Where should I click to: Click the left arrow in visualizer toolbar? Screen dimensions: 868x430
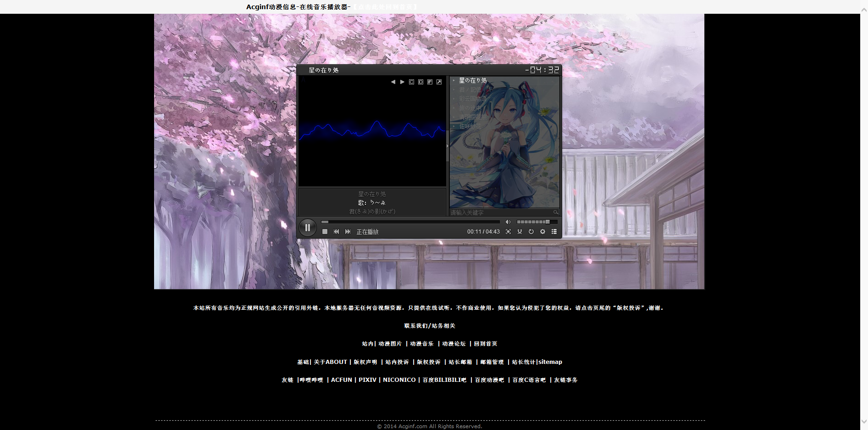393,82
